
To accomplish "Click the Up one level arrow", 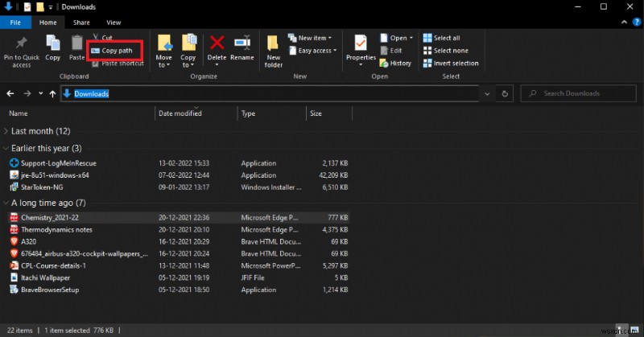I will pyautogui.click(x=53, y=93).
